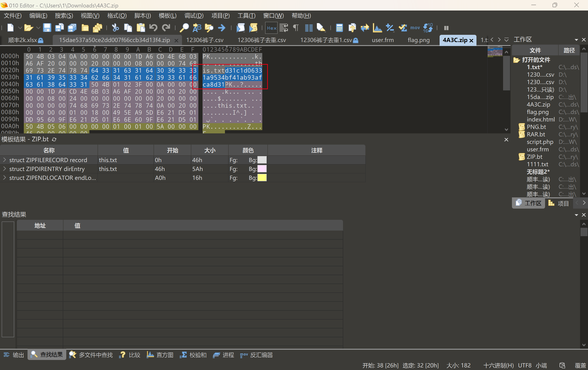Open the Calculator icon
The image size is (588, 370).
pyautogui.click(x=339, y=28)
